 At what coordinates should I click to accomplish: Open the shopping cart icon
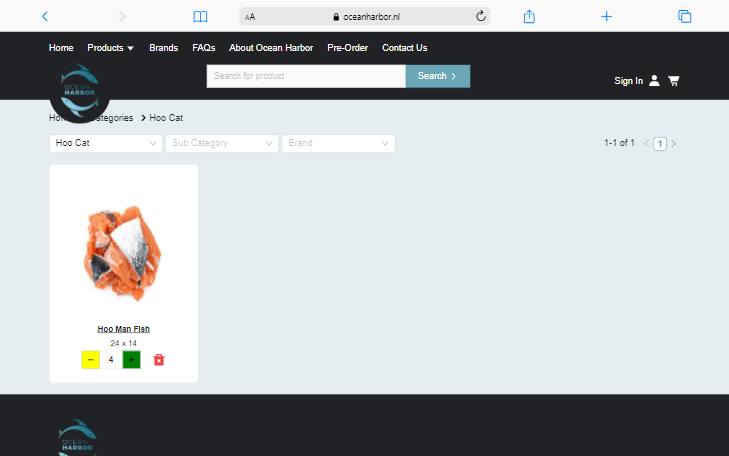[674, 81]
